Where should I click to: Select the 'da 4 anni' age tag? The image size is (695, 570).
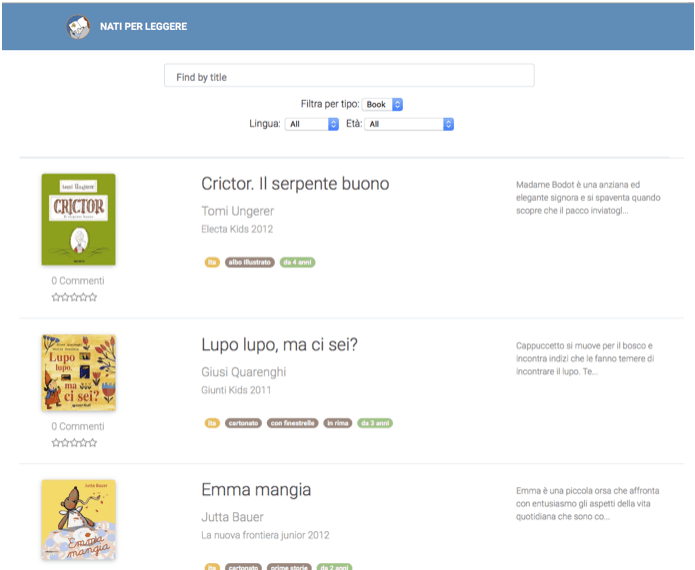297,262
